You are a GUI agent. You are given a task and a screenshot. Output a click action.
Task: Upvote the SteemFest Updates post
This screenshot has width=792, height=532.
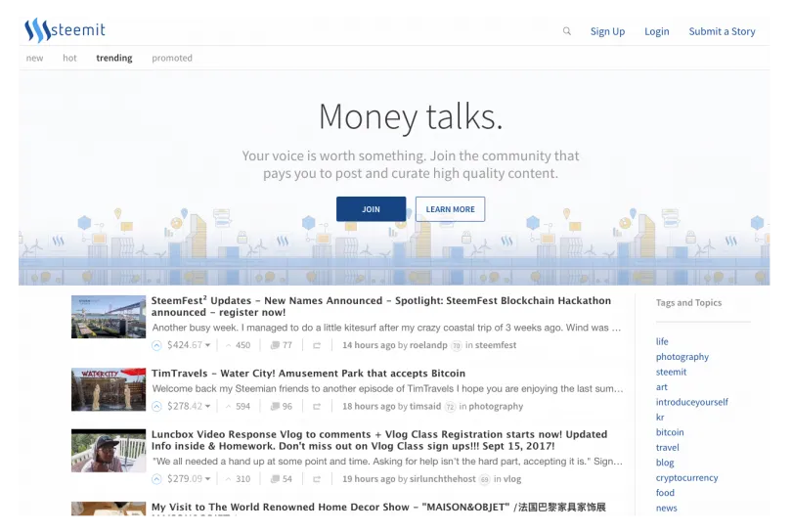[156, 345]
